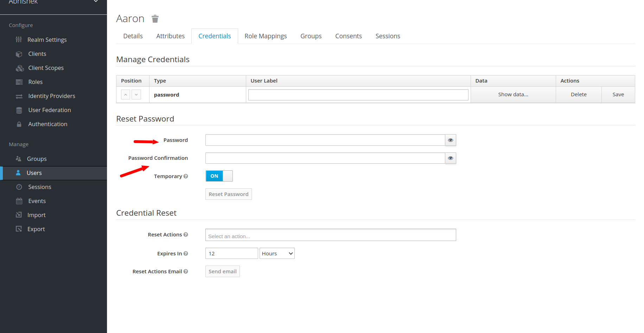Click the Client Scopes cubes icon
This screenshot has height=333, width=644.
[x=20, y=68]
